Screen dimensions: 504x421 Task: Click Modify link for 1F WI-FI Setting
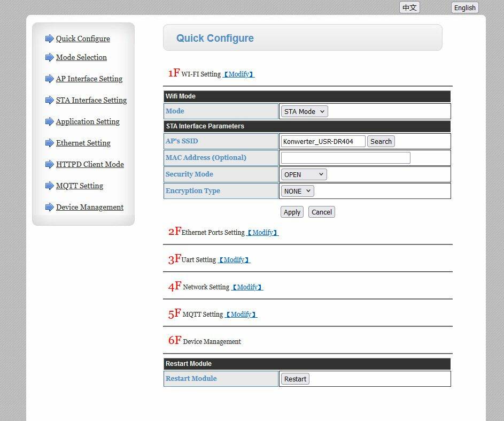pyautogui.click(x=238, y=74)
